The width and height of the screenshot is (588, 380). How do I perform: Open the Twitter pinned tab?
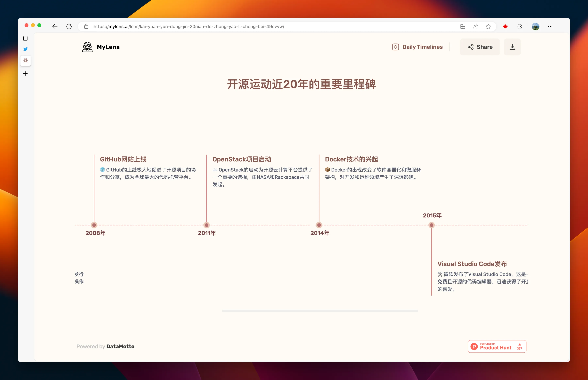click(x=25, y=49)
